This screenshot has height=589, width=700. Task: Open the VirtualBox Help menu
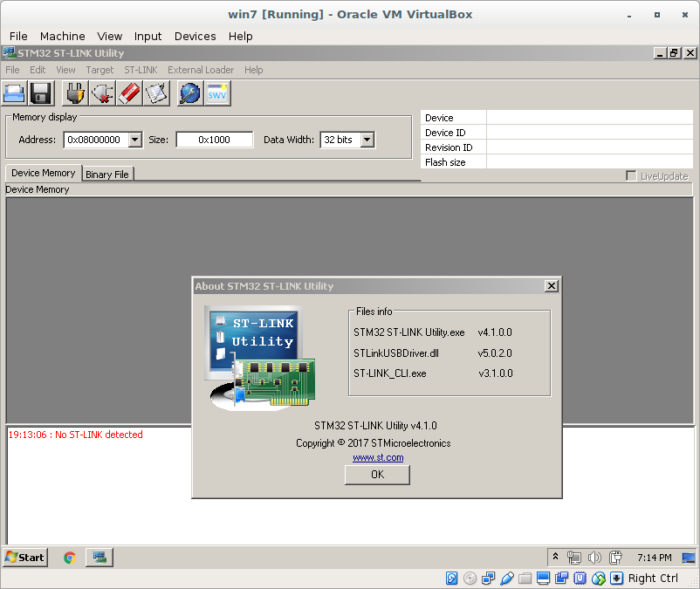(x=241, y=36)
